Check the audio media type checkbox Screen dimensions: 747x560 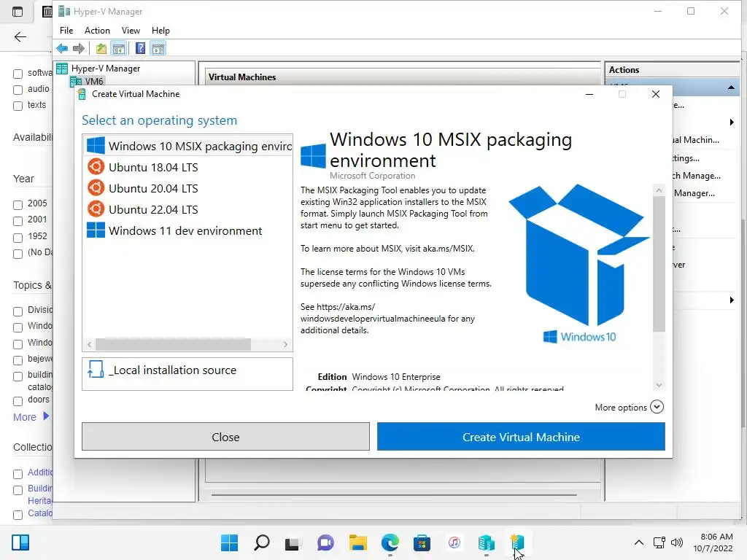tap(18, 90)
